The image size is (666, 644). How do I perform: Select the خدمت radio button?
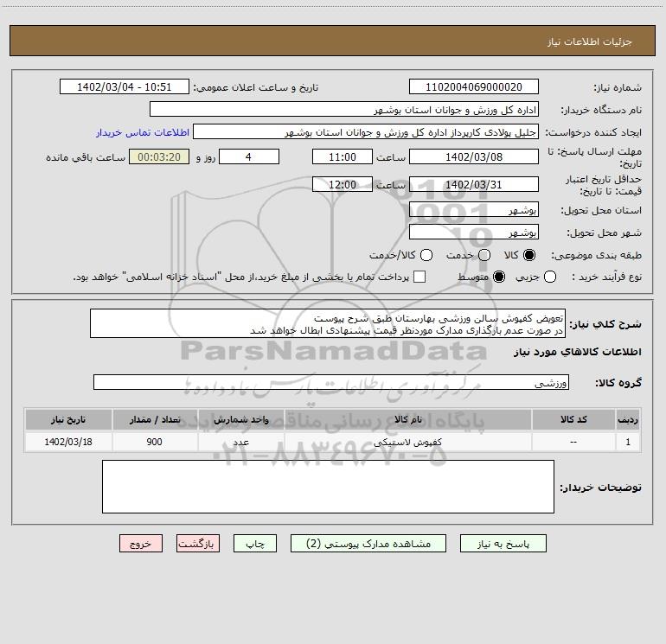coord(484,255)
